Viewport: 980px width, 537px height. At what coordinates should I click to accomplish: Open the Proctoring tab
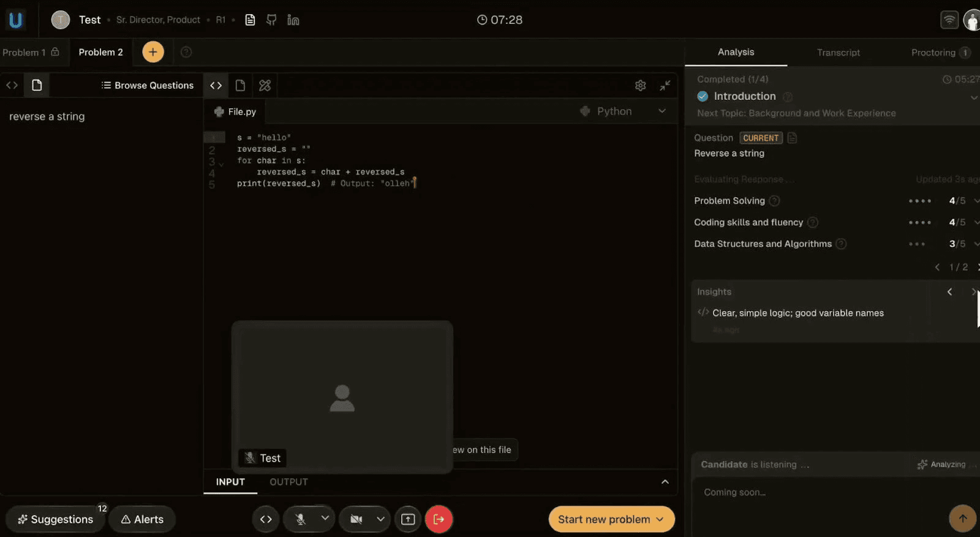point(940,53)
